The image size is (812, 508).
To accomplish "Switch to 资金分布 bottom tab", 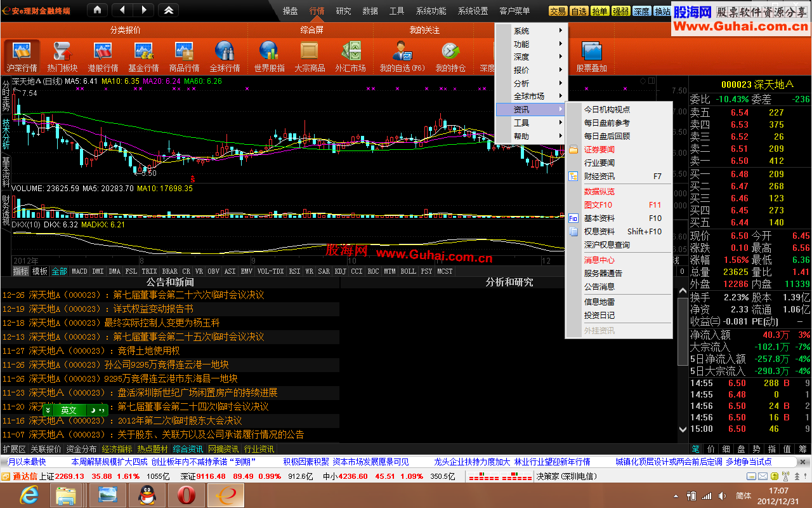I will coord(81,449).
